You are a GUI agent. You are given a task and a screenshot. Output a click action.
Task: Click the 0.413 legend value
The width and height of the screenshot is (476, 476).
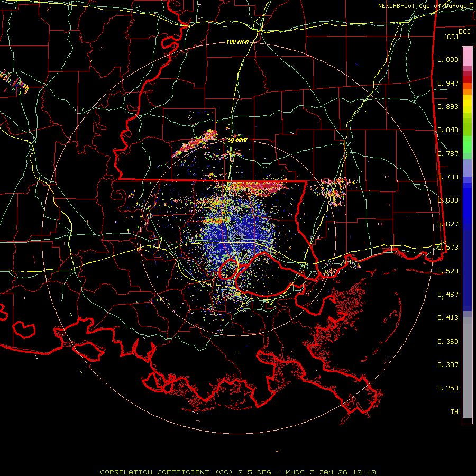click(x=448, y=318)
